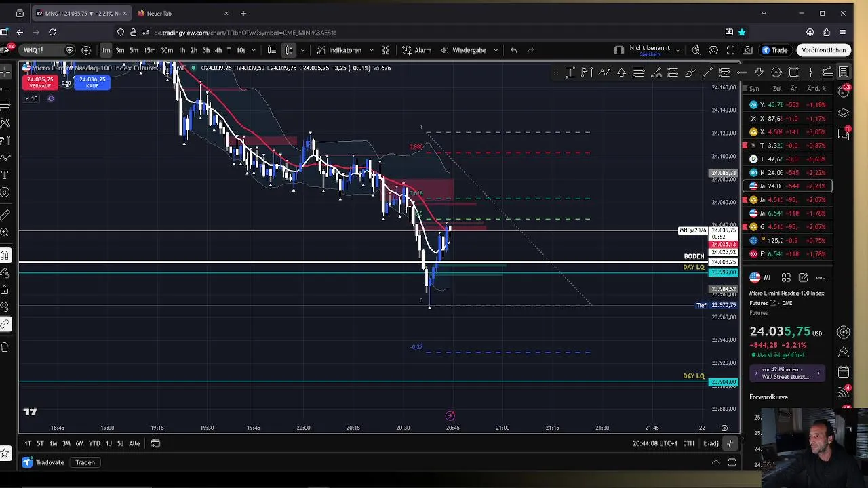
Task: Open the symbol search dropdown arrow for MNQ1!
Action: (69, 50)
